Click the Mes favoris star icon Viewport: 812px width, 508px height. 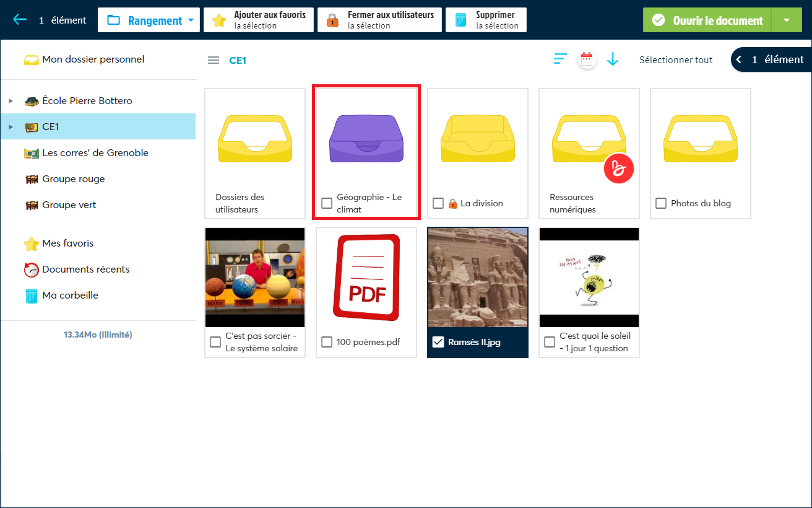31,243
